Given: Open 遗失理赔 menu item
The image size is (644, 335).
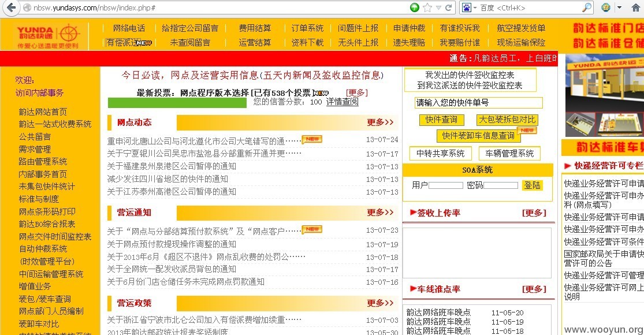Looking at the screenshot, I should (409, 43).
